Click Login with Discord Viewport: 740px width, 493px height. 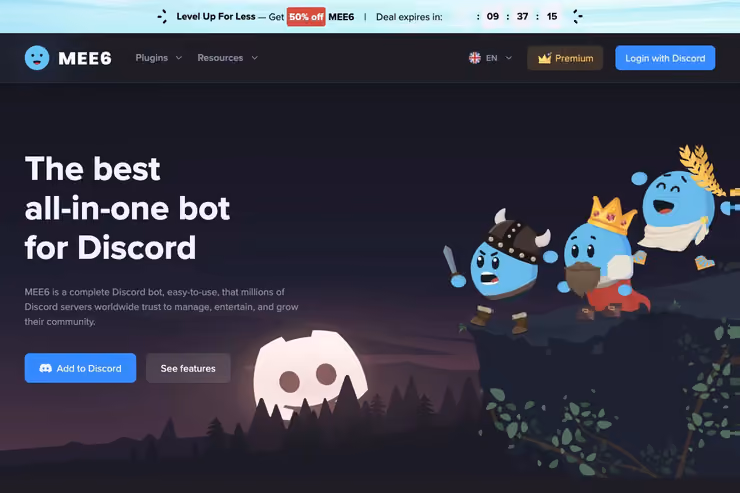[x=665, y=58]
